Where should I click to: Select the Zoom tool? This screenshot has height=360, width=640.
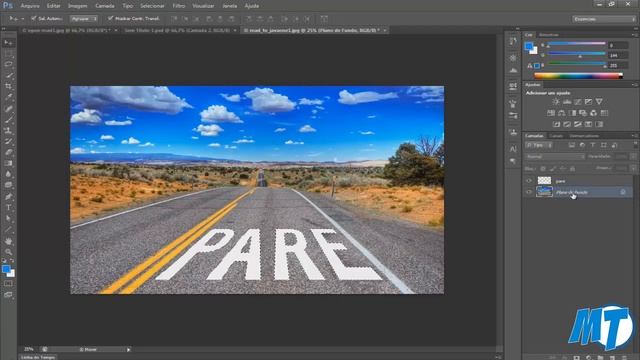point(8,252)
